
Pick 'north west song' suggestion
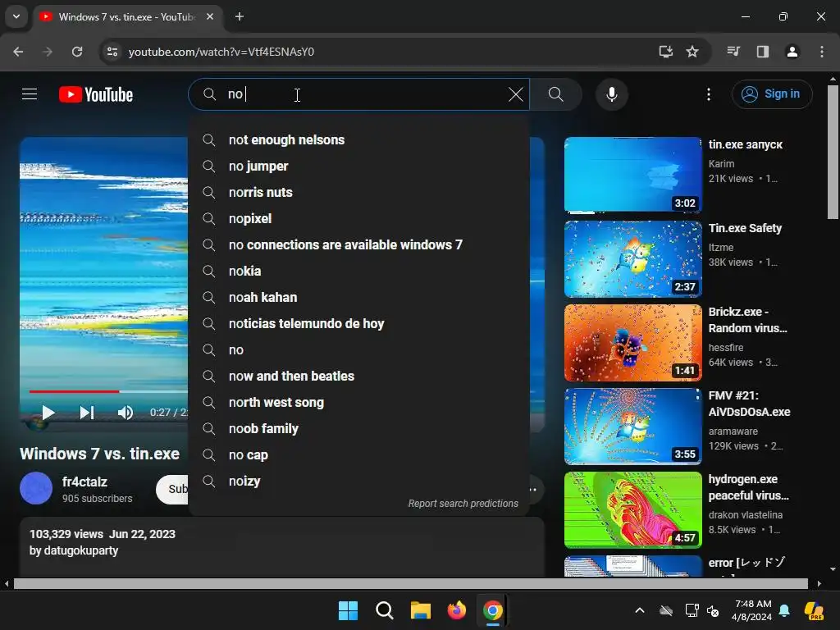[358, 402]
